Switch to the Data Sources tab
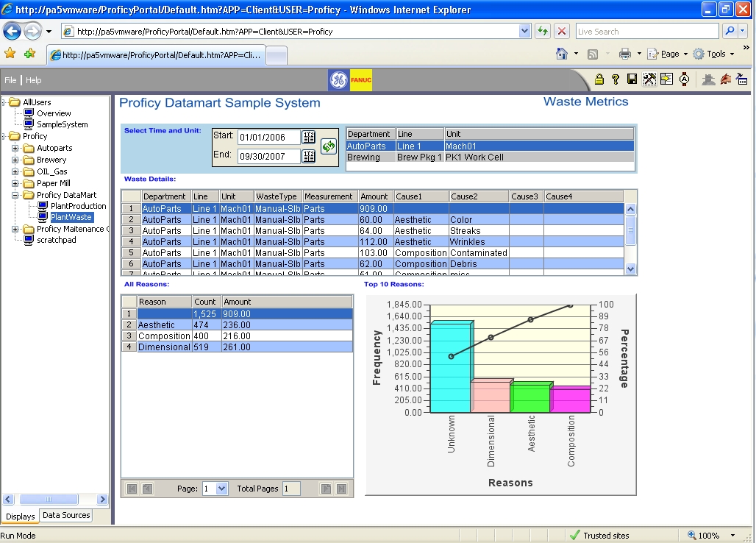The height and width of the screenshot is (543, 756). pos(66,515)
